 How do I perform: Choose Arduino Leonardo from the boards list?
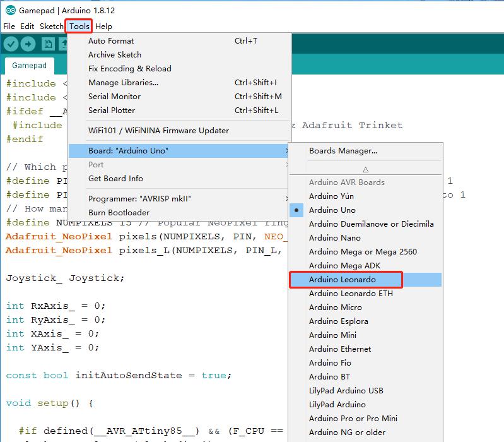342,280
